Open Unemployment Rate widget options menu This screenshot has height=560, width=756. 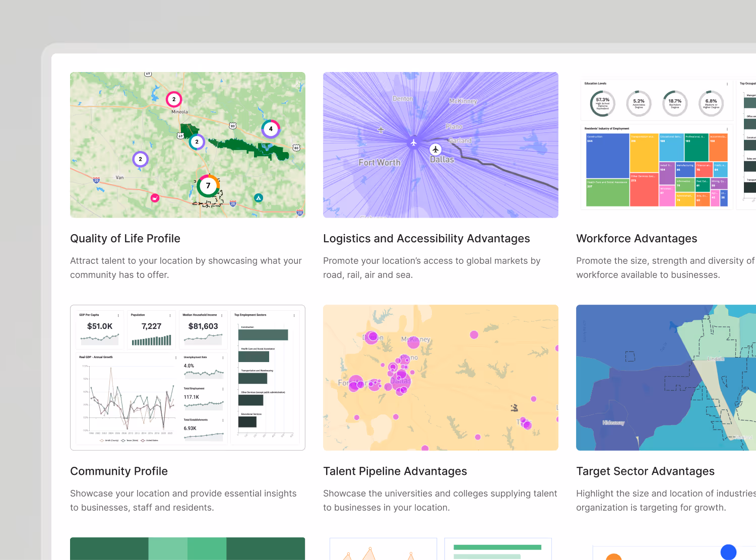(223, 358)
